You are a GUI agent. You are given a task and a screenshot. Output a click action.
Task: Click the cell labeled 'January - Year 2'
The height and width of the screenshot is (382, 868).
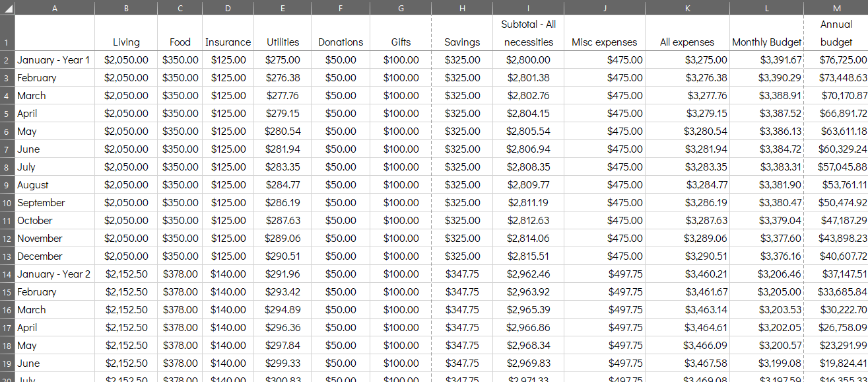point(55,274)
